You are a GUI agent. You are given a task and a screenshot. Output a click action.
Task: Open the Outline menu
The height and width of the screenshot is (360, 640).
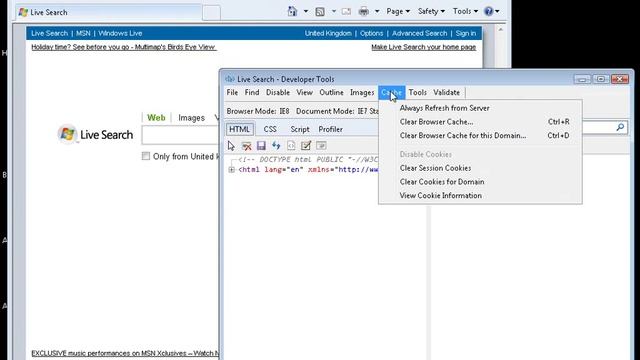(331, 93)
